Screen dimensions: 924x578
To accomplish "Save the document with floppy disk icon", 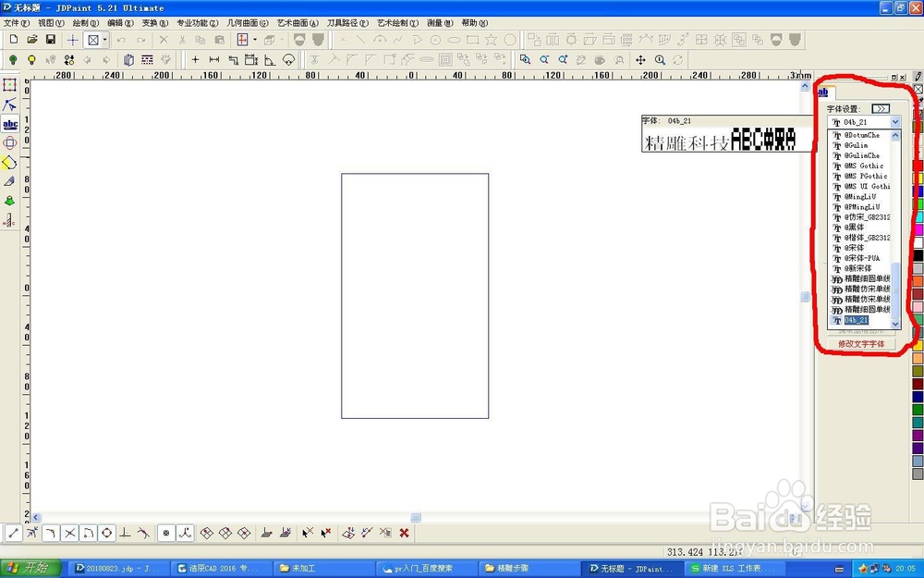I will (51, 40).
